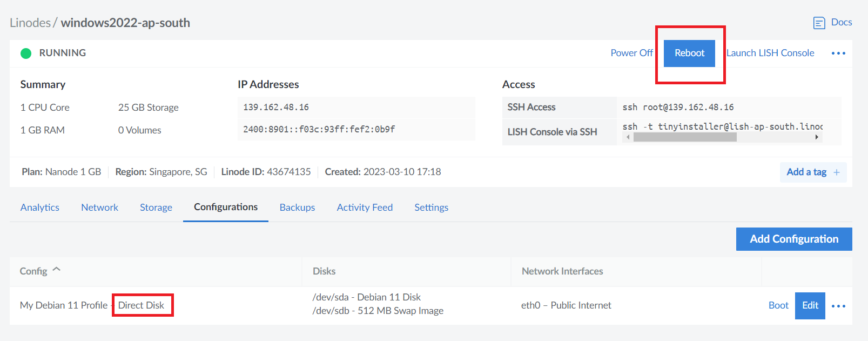This screenshot has height=341, width=868.
Task: Open the configuration row ellipsis menu
Action: point(838,306)
